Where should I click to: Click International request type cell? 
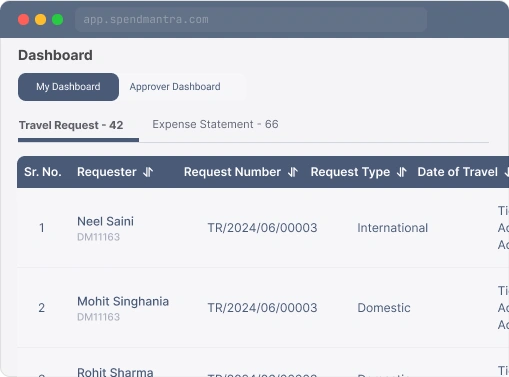click(x=393, y=228)
